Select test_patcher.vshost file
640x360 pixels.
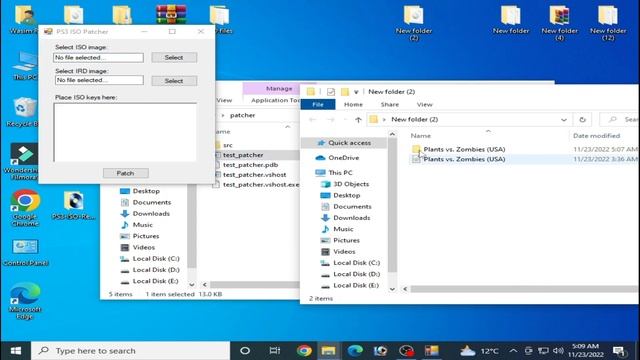pos(254,175)
